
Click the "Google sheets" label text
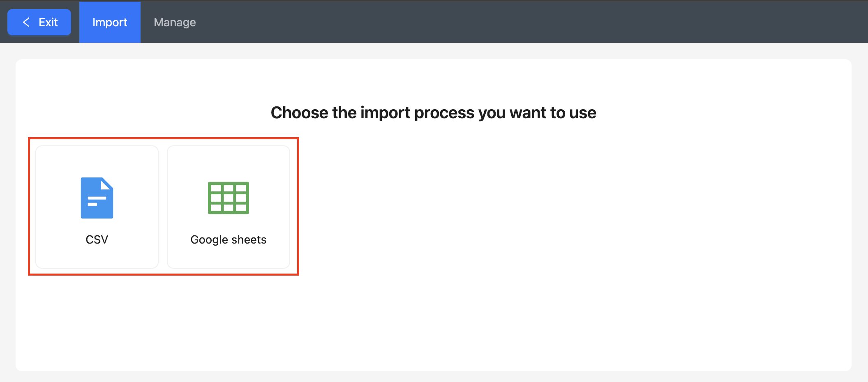(x=229, y=239)
